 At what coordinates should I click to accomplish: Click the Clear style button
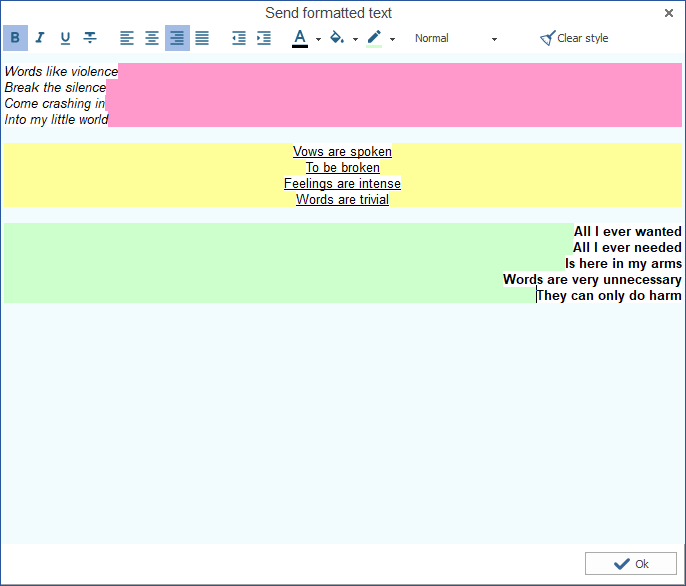574,39
